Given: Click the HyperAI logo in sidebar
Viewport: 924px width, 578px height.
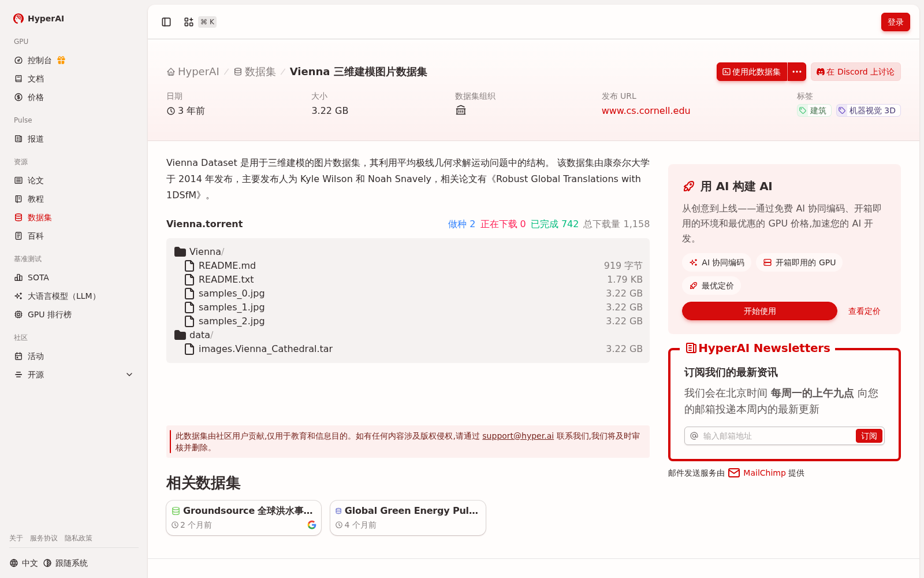Looking at the screenshot, I should (x=39, y=18).
